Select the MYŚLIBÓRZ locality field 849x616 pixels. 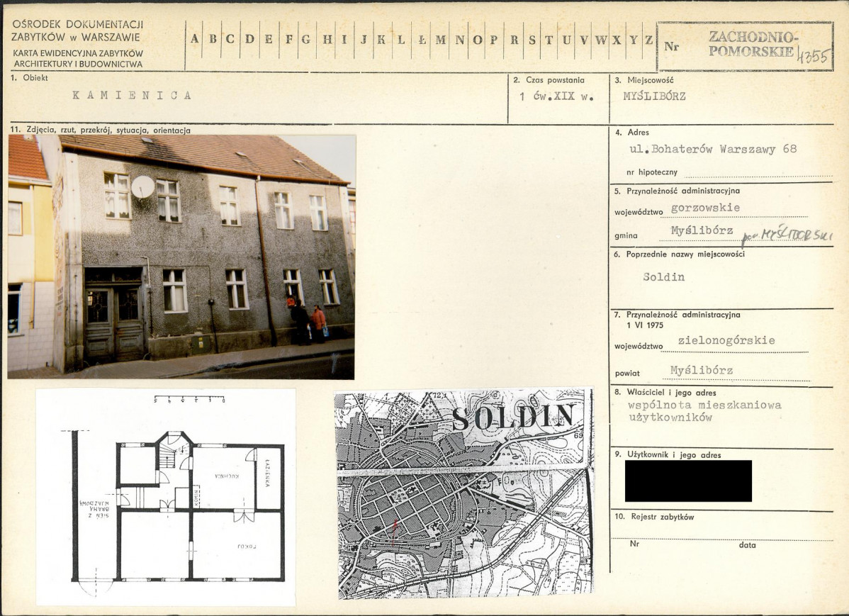pos(654,97)
